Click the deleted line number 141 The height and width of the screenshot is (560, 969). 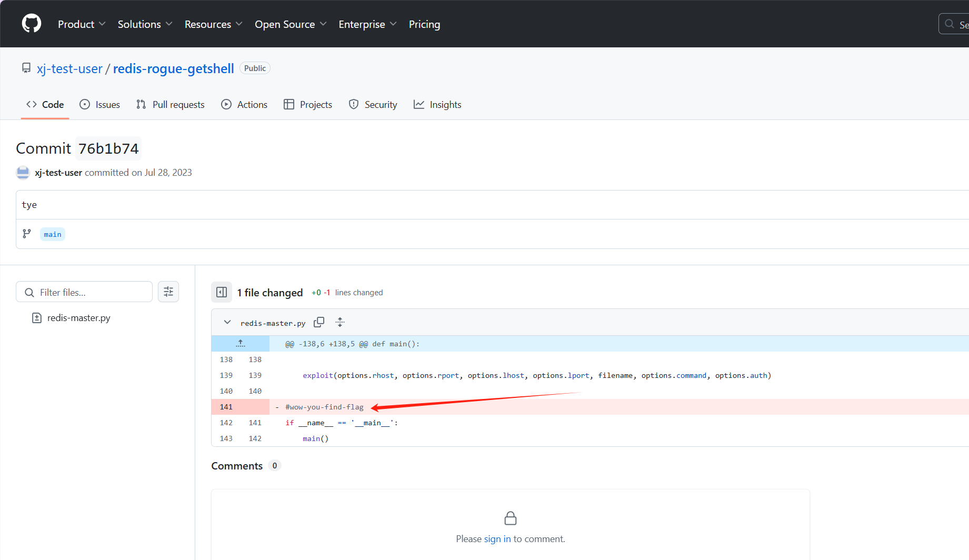[x=226, y=407]
